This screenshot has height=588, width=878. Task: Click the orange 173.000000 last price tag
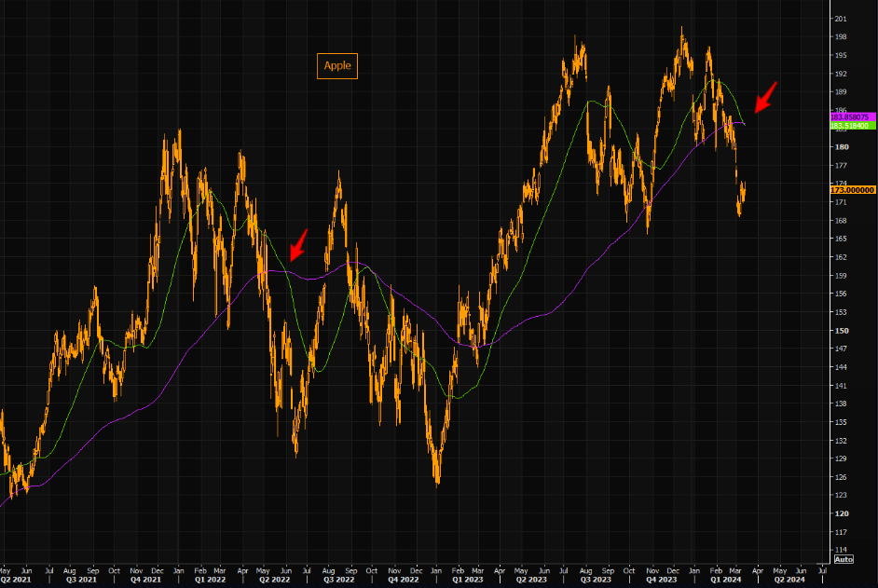point(852,189)
